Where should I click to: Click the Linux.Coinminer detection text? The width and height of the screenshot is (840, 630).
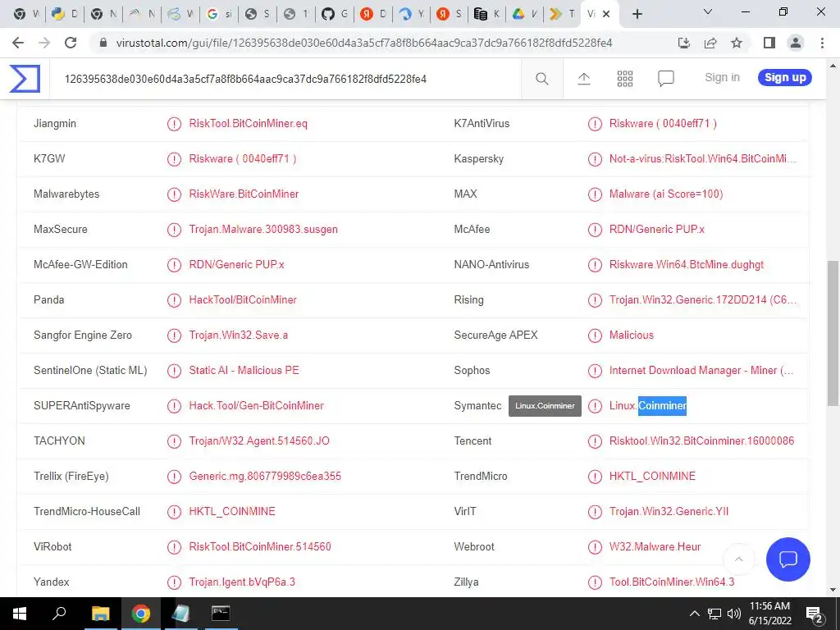click(x=648, y=406)
